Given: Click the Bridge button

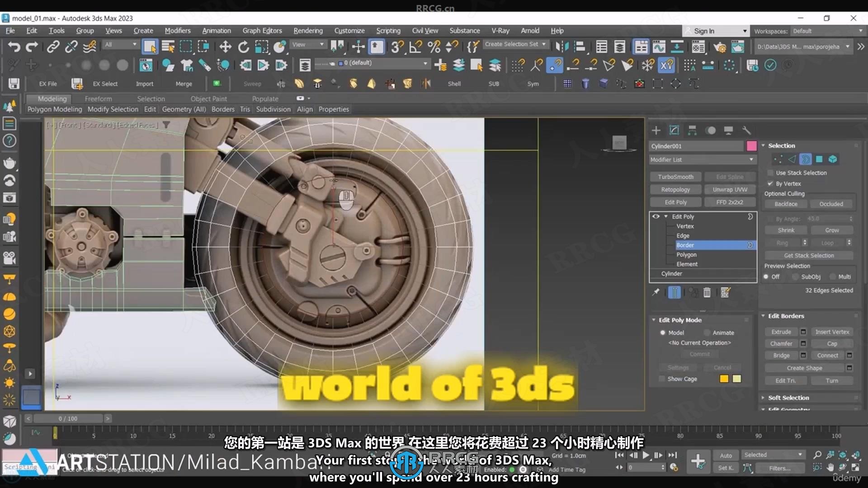Looking at the screenshot, I should point(781,355).
